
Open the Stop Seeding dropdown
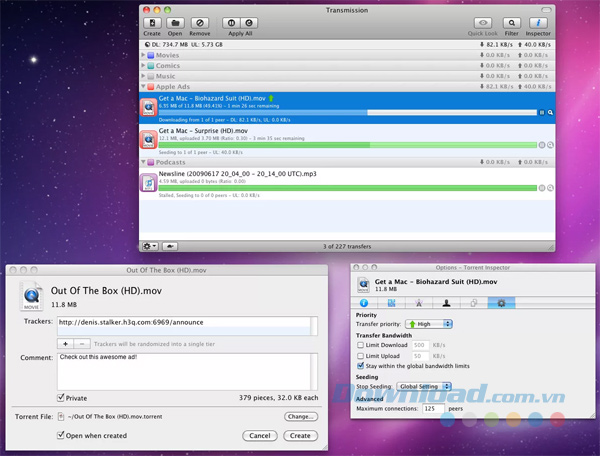[424, 386]
